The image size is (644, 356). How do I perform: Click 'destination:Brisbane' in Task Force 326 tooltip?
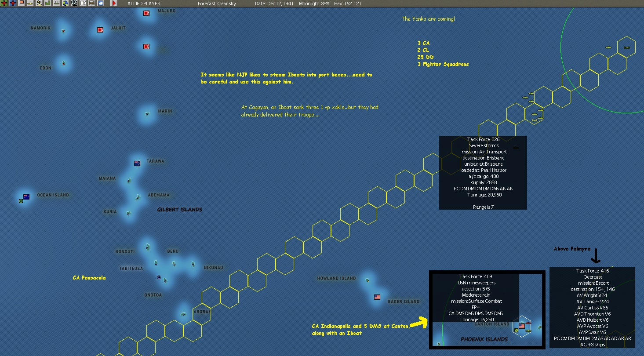coord(483,158)
